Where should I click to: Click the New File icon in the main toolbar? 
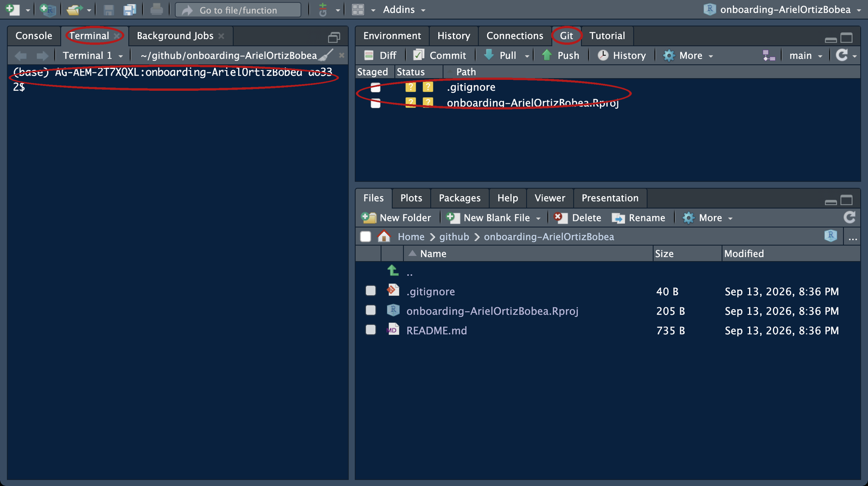pyautogui.click(x=12, y=9)
